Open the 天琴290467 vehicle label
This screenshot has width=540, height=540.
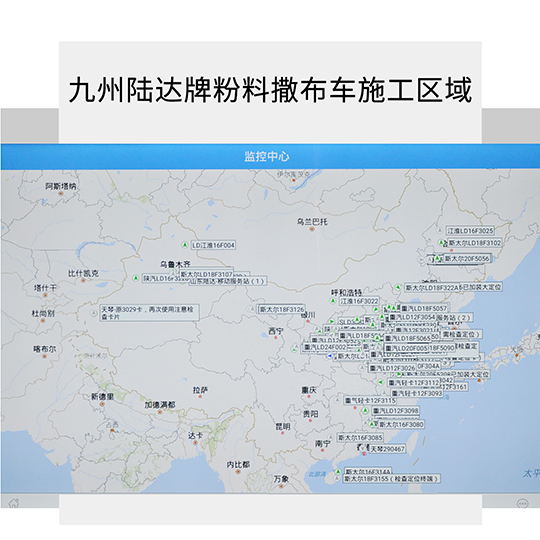point(387,449)
